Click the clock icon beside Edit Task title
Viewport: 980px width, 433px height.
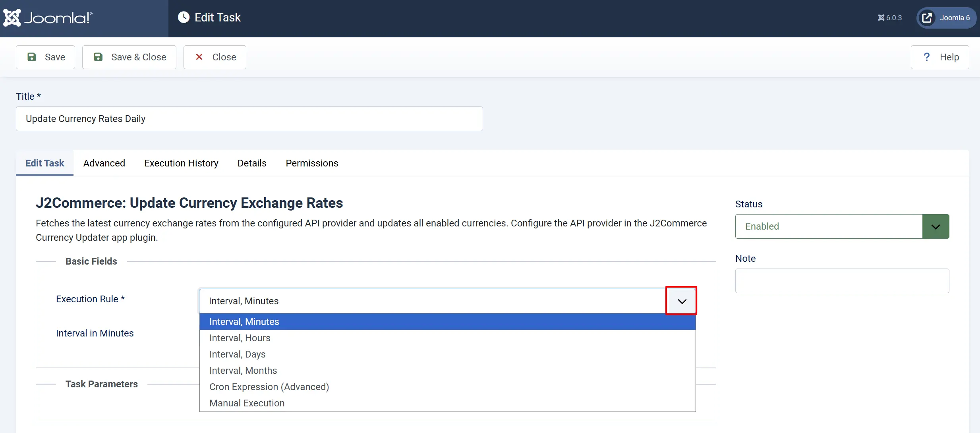click(184, 17)
